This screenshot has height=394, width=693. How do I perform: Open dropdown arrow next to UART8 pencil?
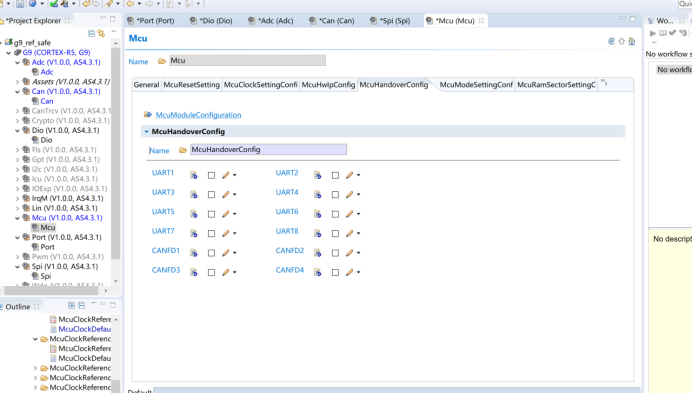[x=358, y=234]
